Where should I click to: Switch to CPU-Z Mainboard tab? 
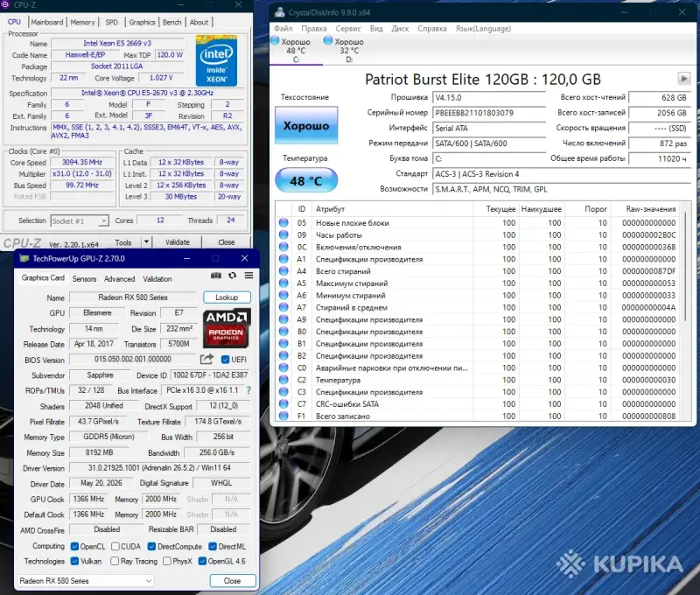pos(47,22)
